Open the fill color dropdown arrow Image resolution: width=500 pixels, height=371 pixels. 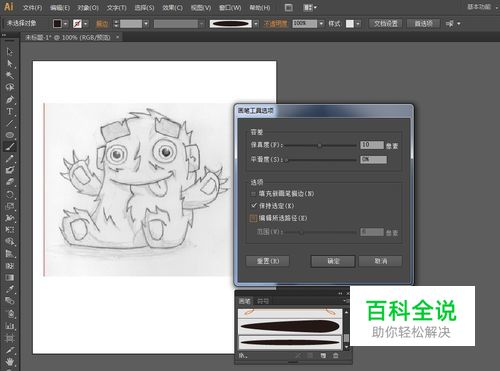(66, 24)
